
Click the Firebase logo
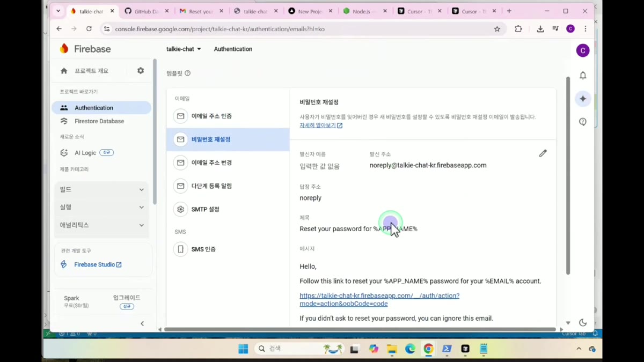pyautogui.click(x=85, y=49)
